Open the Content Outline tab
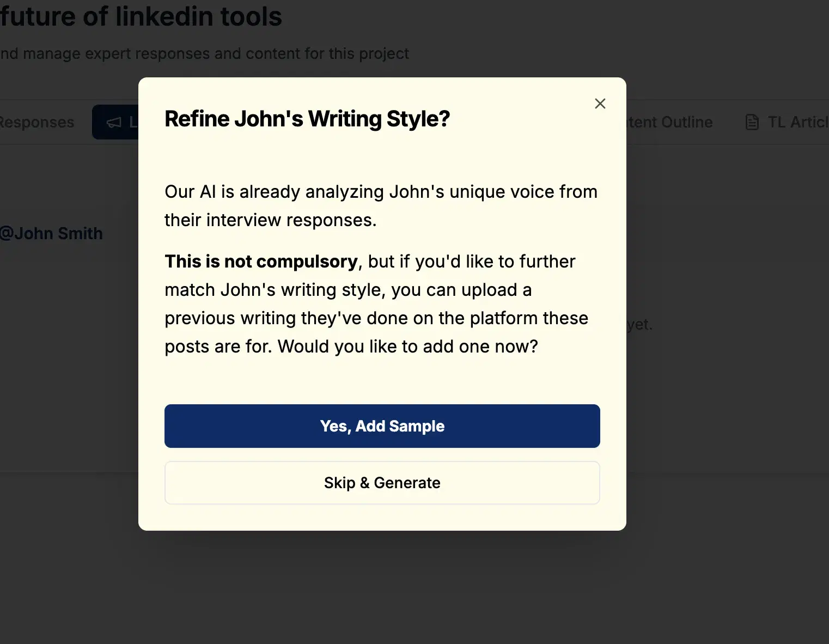Image resolution: width=829 pixels, height=644 pixels. tap(669, 122)
